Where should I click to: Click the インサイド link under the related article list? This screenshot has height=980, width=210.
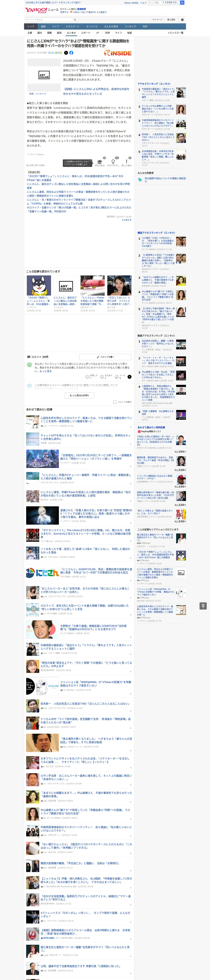tap(127, 220)
